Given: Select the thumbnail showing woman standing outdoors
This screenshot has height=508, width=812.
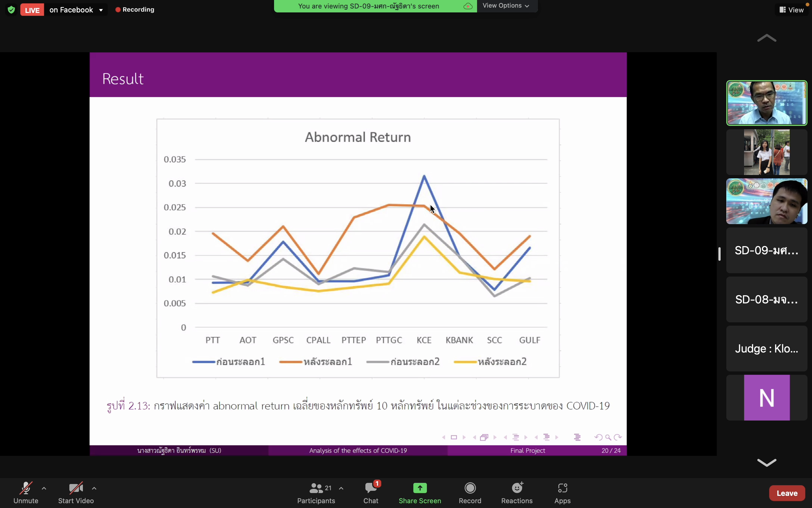Looking at the screenshot, I should point(767,152).
